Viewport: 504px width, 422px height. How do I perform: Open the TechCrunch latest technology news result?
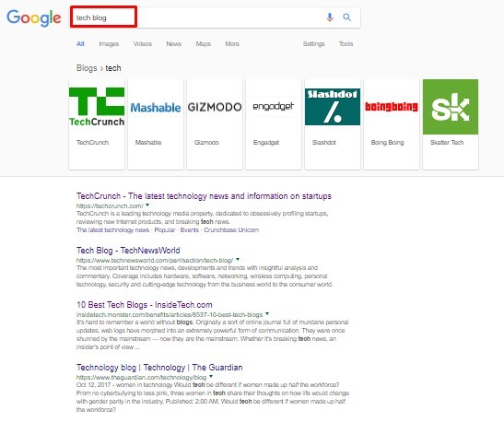point(204,196)
